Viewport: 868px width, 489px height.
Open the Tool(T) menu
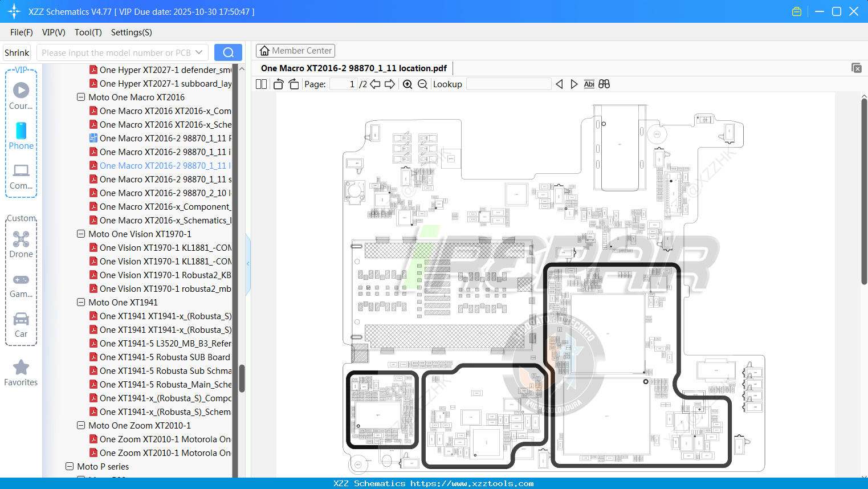[88, 32]
